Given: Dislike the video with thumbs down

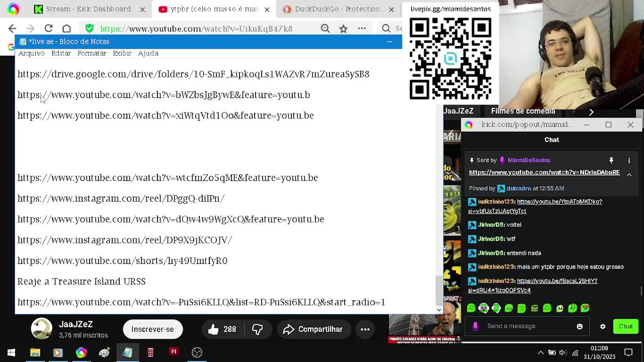Looking at the screenshot, I should click(258, 329).
